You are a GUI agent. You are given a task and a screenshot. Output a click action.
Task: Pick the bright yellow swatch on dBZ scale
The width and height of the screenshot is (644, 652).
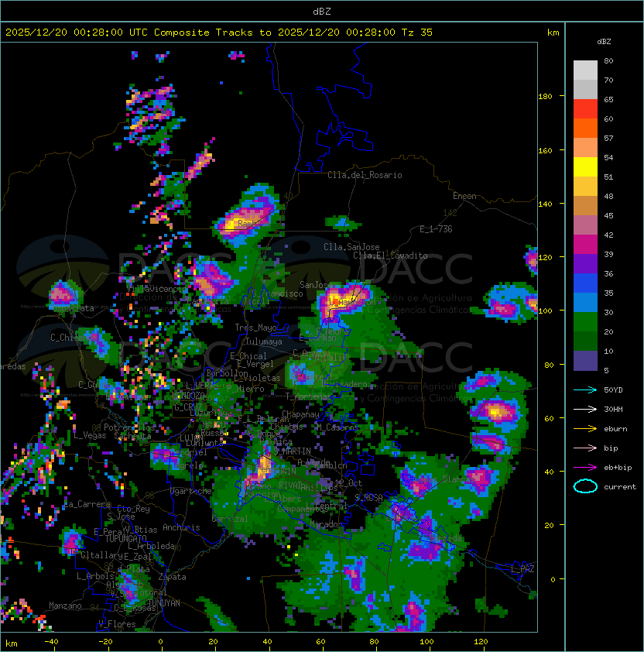585,167
